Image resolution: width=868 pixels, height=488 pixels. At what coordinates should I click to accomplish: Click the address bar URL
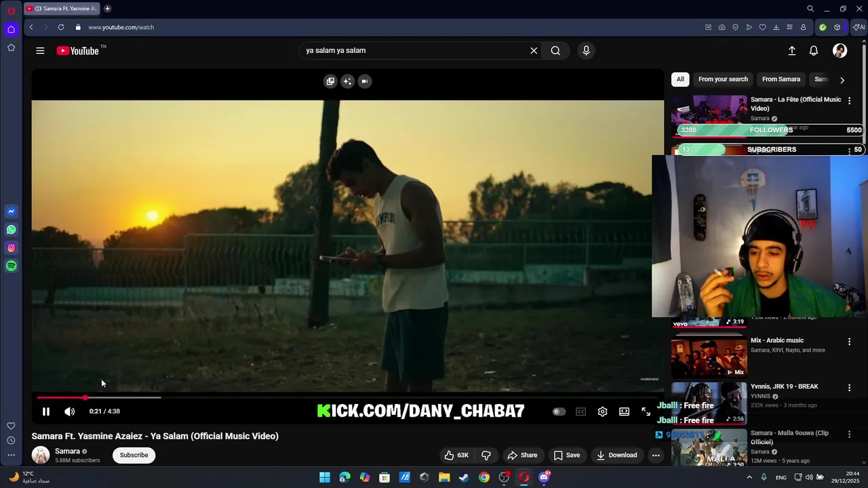[x=121, y=27]
